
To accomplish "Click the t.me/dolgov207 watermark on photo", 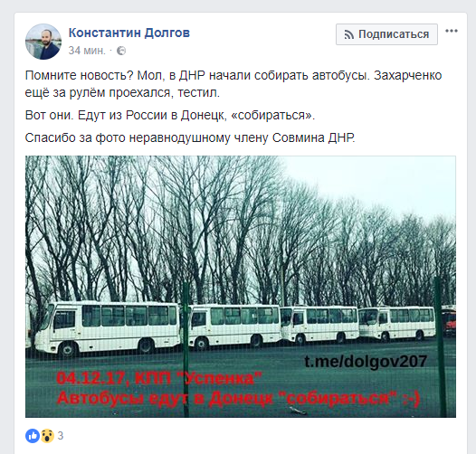I will click(366, 362).
